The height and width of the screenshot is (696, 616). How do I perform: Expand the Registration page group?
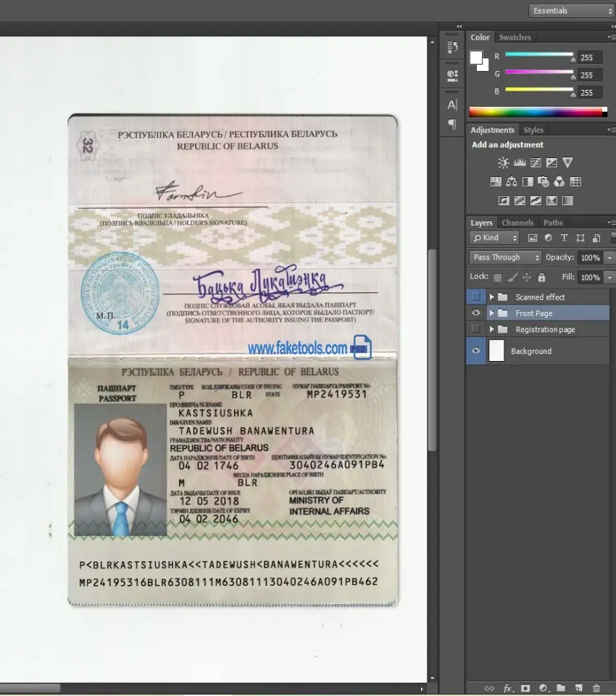tap(491, 330)
